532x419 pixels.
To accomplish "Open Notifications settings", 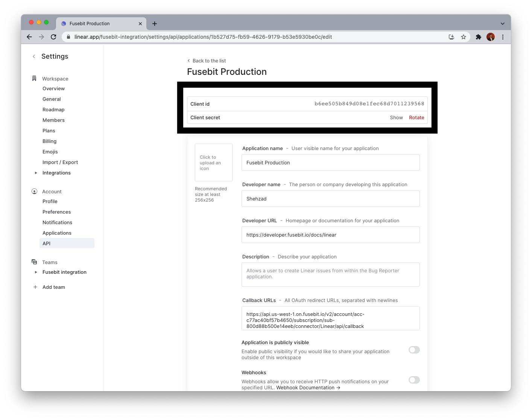I will pyautogui.click(x=57, y=223).
